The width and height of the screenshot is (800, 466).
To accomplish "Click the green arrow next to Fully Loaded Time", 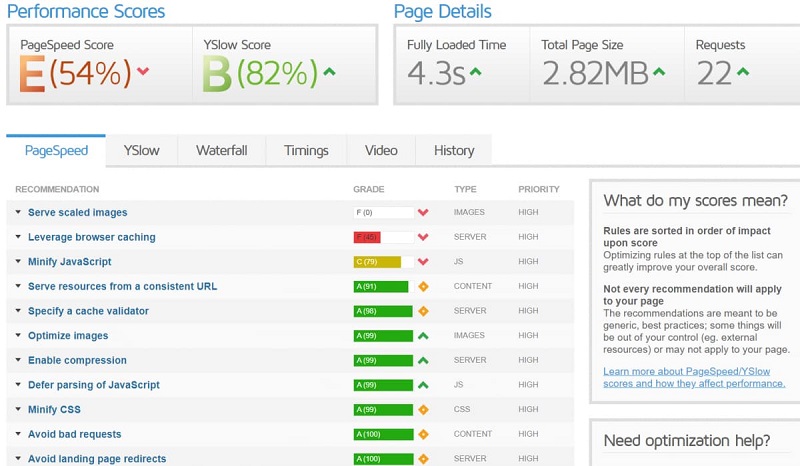I will pyautogui.click(x=476, y=71).
